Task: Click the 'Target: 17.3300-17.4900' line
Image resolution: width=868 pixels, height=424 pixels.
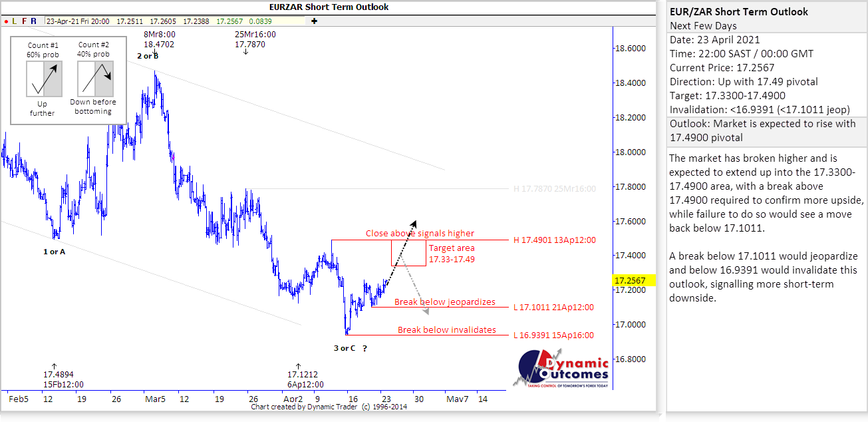Action: [727, 96]
